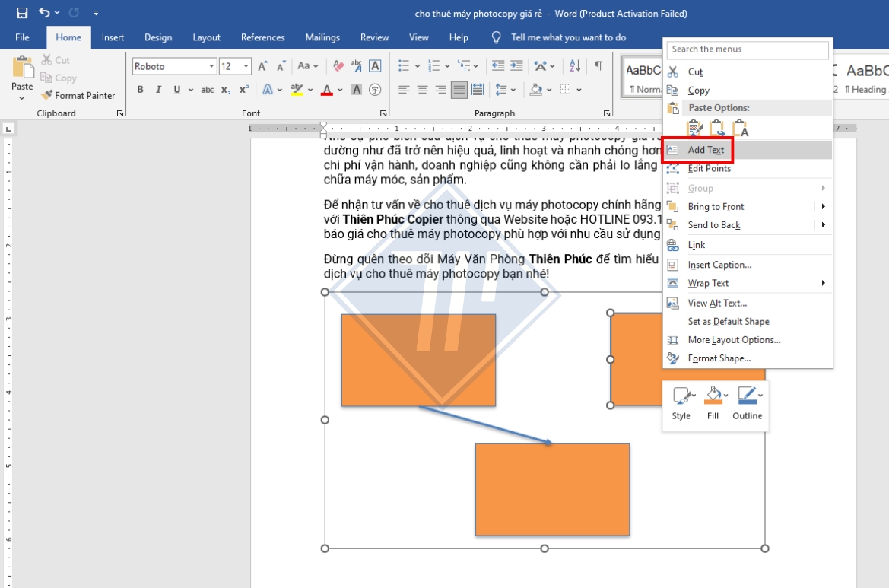Toggle the character border button
The height and width of the screenshot is (588, 889).
[x=375, y=66]
